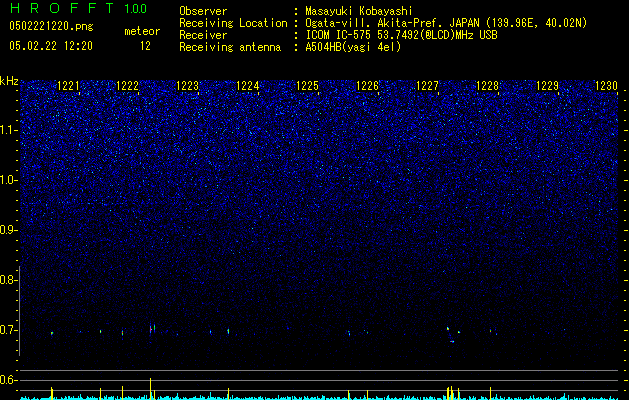The image size is (629, 400).
Task: Click the kHz axis unit label
Action: click(9, 81)
